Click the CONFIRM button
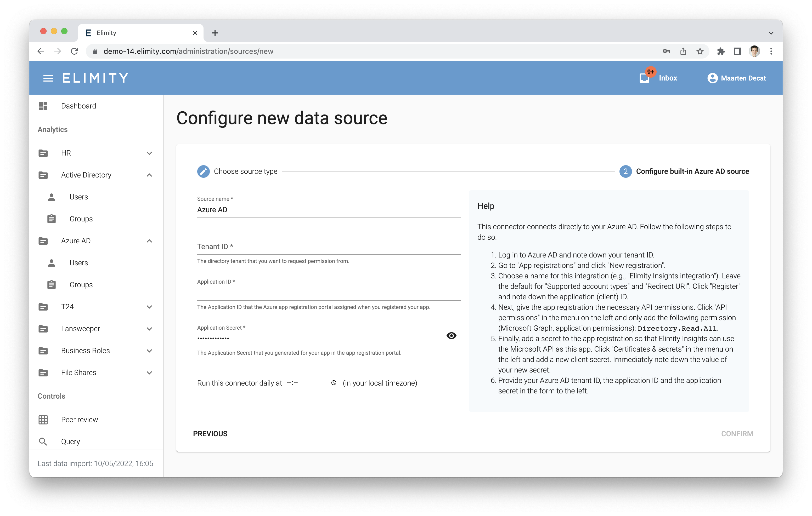The height and width of the screenshot is (516, 812). click(x=737, y=434)
